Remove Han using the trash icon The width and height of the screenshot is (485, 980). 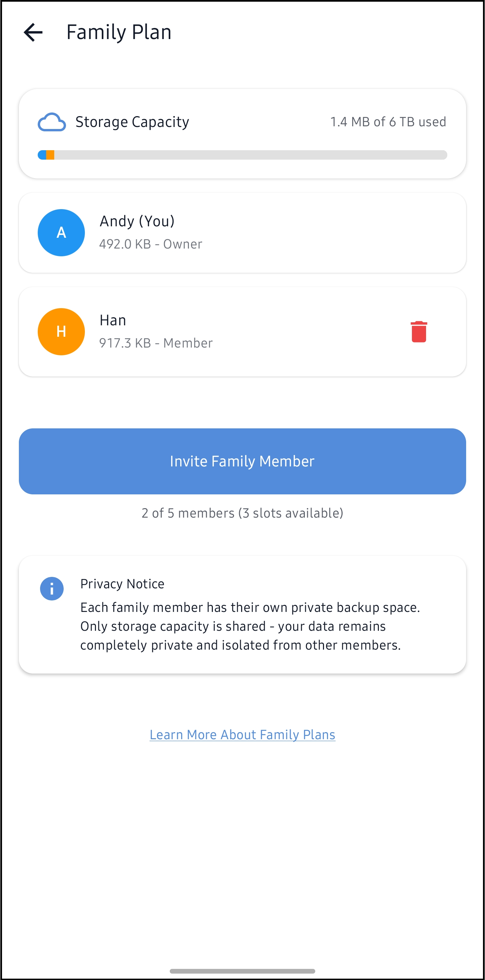[x=418, y=332]
